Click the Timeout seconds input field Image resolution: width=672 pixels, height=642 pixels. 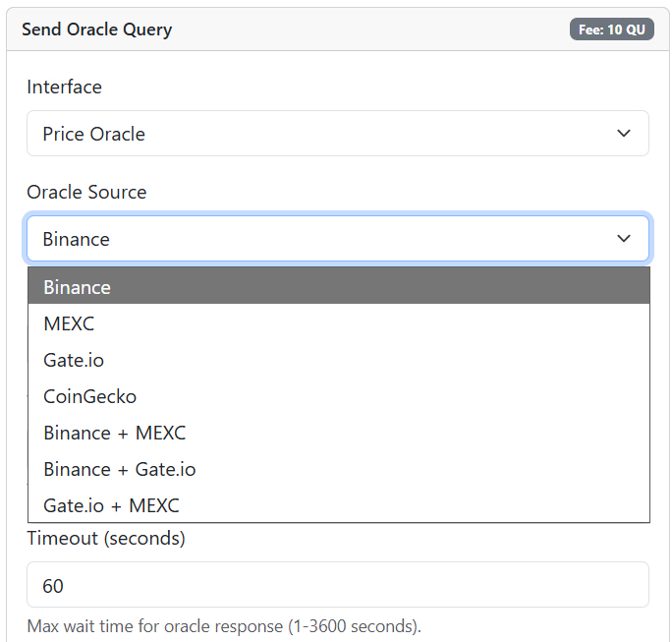click(x=337, y=585)
